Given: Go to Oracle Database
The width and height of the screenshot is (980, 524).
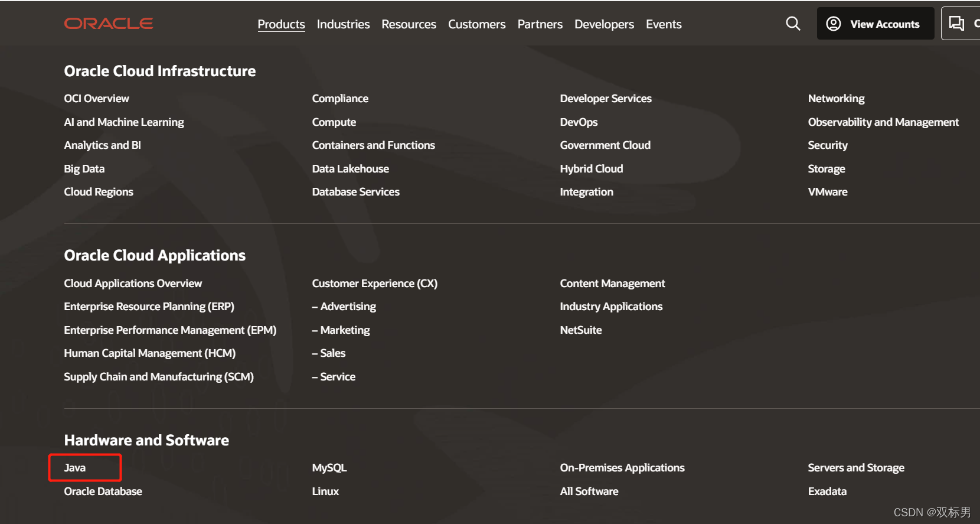Looking at the screenshot, I should (x=103, y=492).
